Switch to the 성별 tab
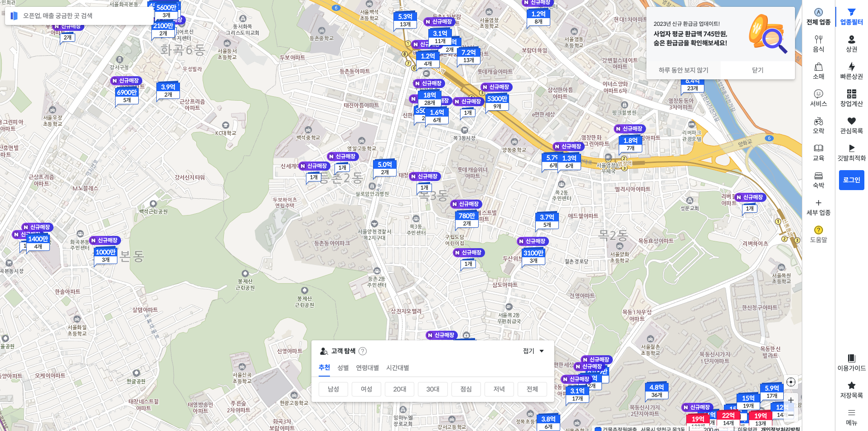This screenshot has height=431, width=868. tap(343, 368)
